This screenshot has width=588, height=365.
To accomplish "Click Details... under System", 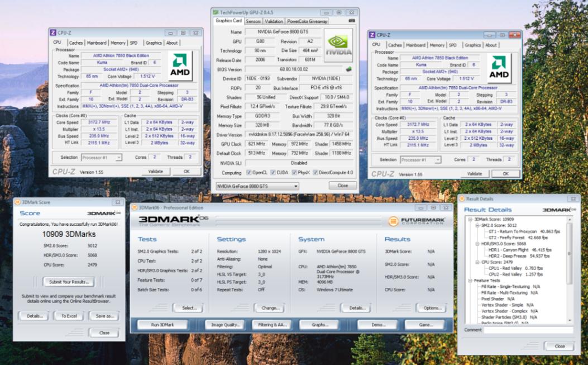I will pos(356,308).
